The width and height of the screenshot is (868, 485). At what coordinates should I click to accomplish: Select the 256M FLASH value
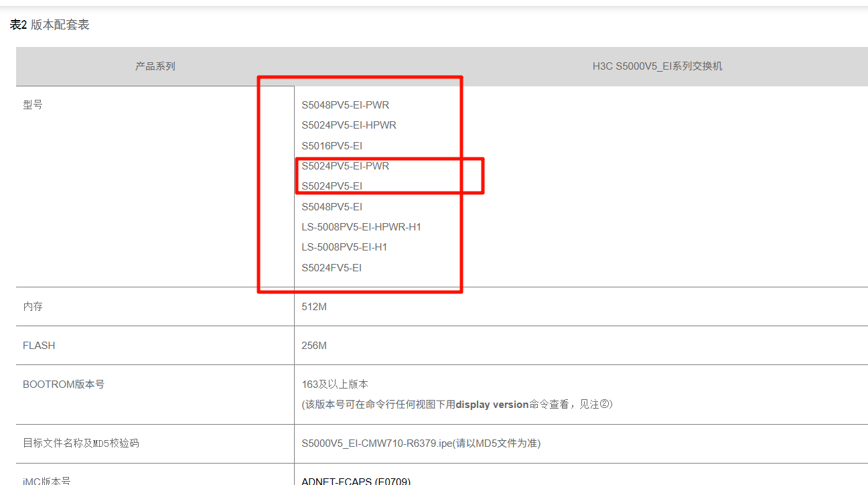tap(314, 346)
